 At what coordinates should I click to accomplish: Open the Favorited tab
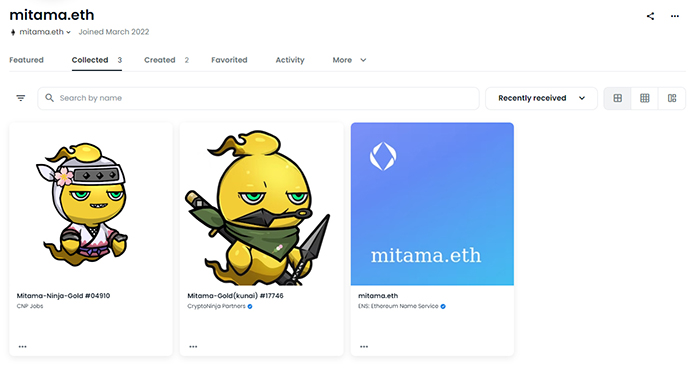pos(229,60)
